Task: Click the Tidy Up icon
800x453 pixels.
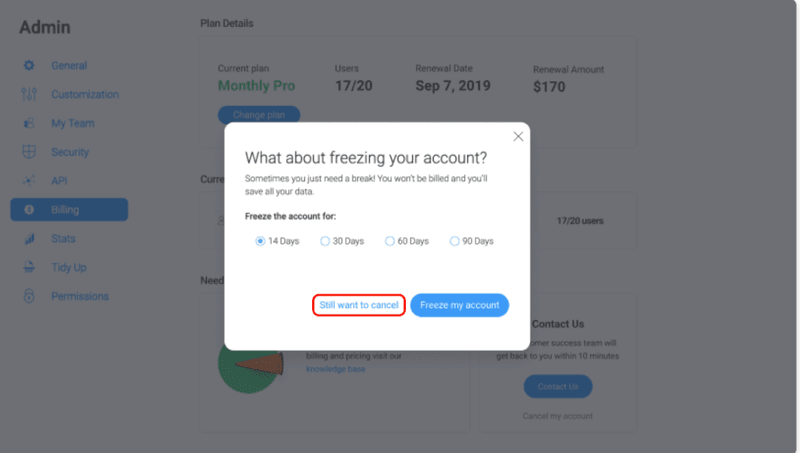Action: tap(29, 268)
